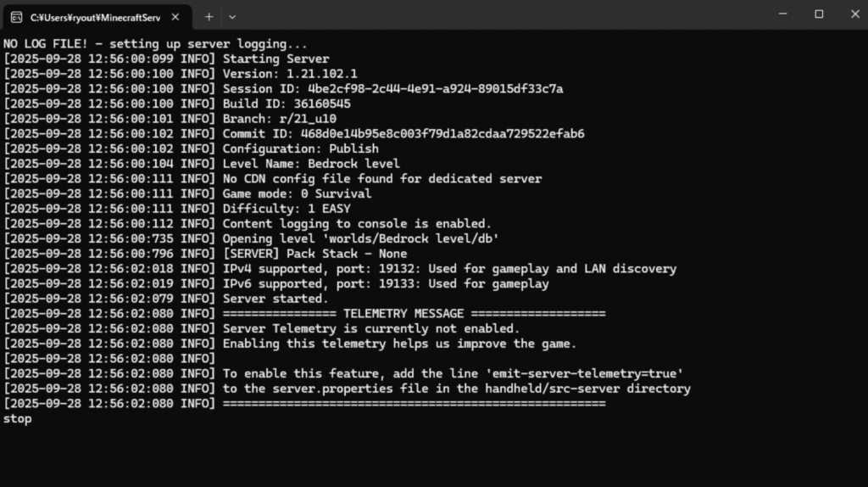This screenshot has width=868, height=487.
Task: Minimize the terminal window
Action: pyautogui.click(x=781, y=14)
